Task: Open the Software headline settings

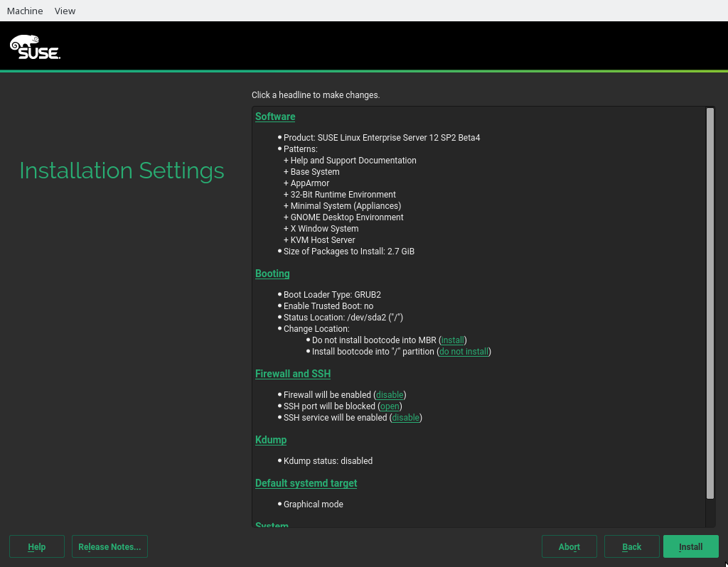Action: pyautogui.click(x=275, y=117)
